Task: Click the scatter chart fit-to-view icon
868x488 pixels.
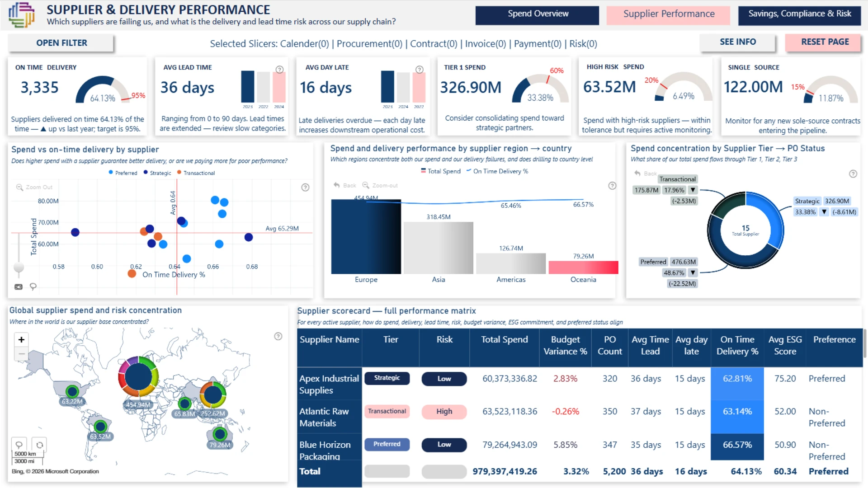Action: [19, 287]
